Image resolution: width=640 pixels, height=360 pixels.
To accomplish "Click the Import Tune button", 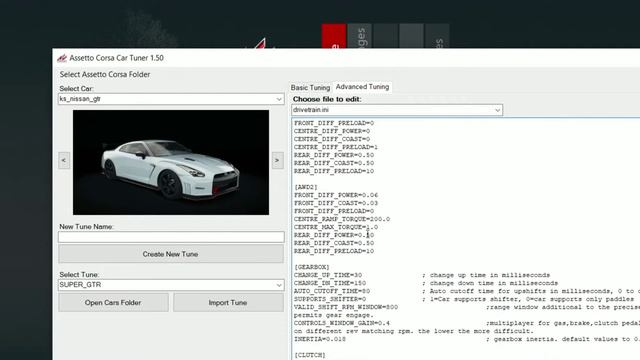I will 228,302.
